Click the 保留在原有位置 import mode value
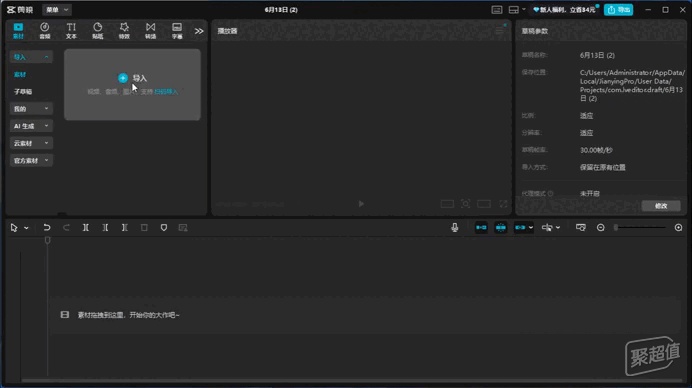 [x=602, y=167]
